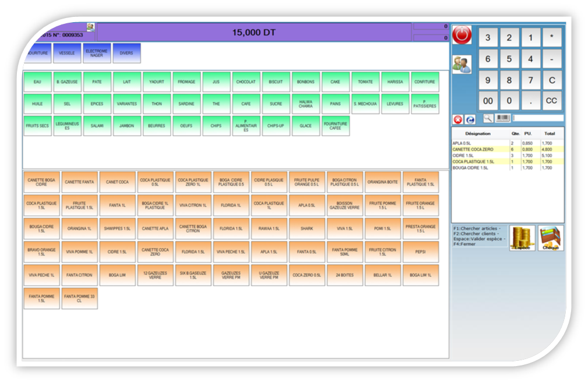Open the SARDINE subcategory

point(186,104)
